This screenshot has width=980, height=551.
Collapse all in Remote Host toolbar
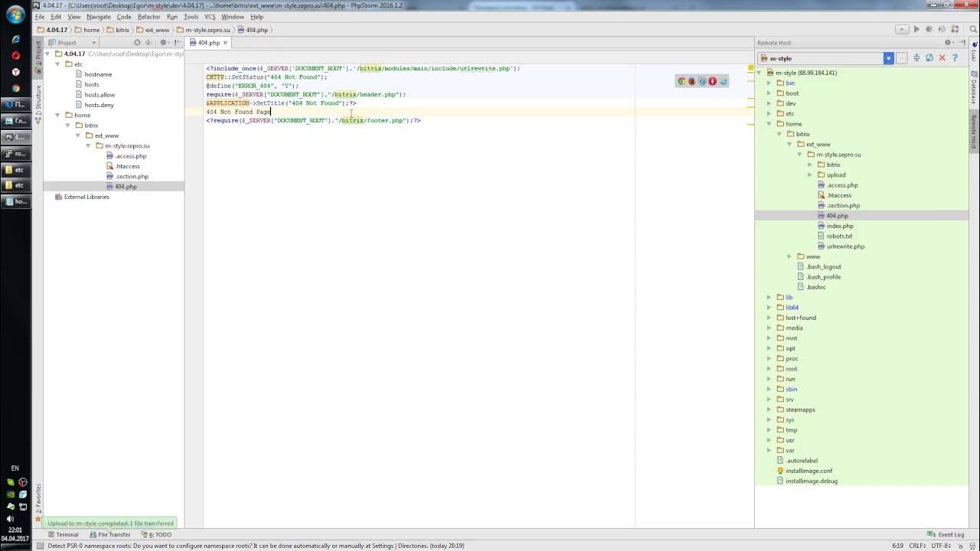pos(916,58)
